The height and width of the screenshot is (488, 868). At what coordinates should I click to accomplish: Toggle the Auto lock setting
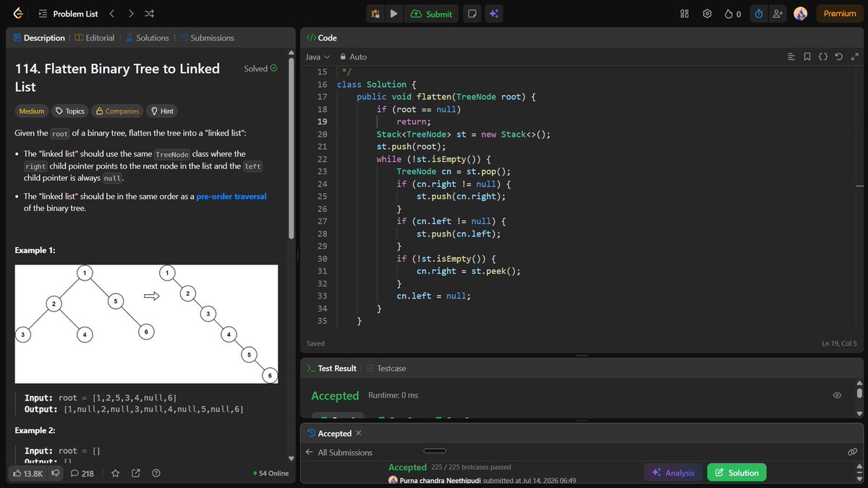[x=353, y=56]
